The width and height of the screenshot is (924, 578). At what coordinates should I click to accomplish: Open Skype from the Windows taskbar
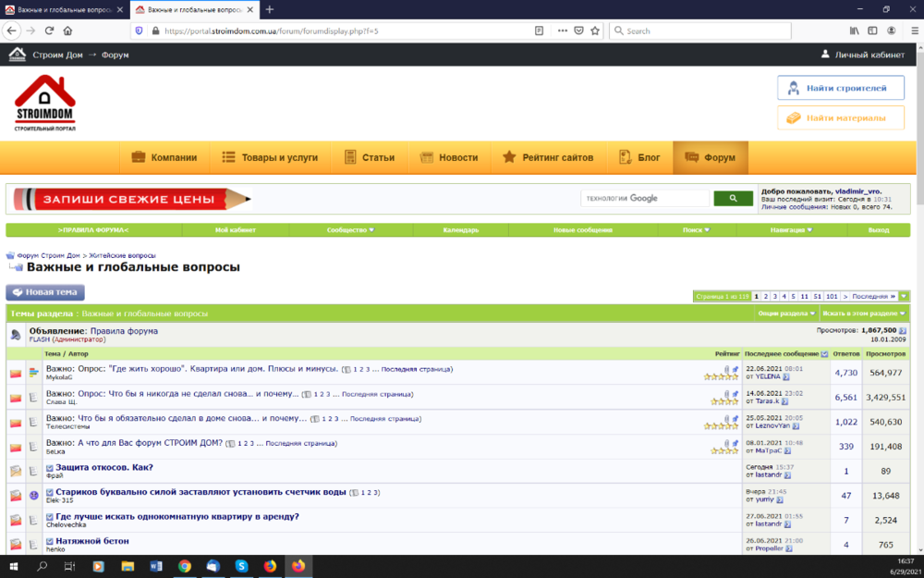click(x=241, y=568)
